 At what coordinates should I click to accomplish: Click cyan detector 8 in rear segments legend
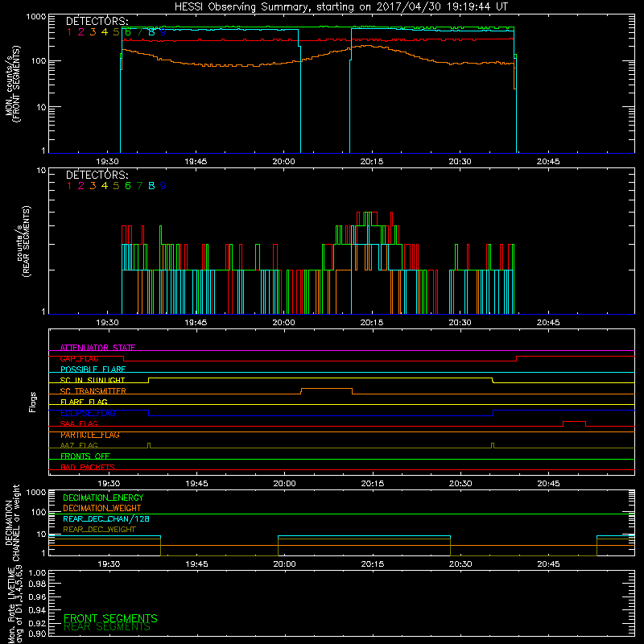tap(151, 186)
